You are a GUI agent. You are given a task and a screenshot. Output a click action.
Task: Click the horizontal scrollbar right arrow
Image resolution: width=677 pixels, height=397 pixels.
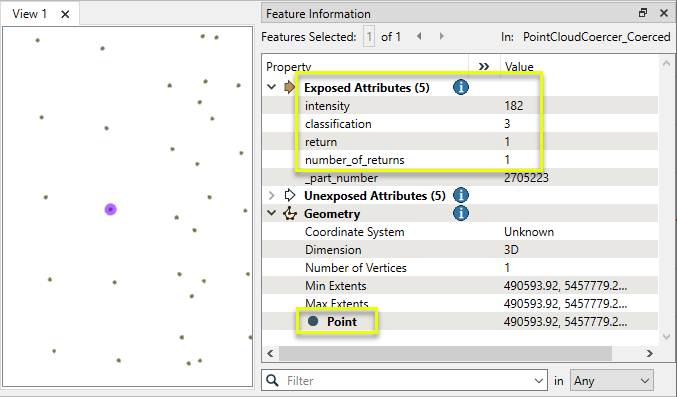click(650, 353)
